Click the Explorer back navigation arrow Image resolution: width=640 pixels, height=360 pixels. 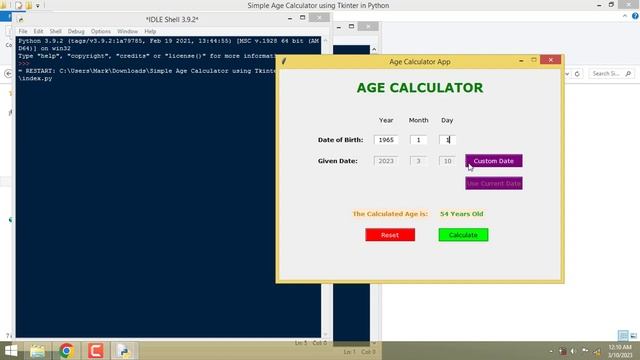pos(8,73)
